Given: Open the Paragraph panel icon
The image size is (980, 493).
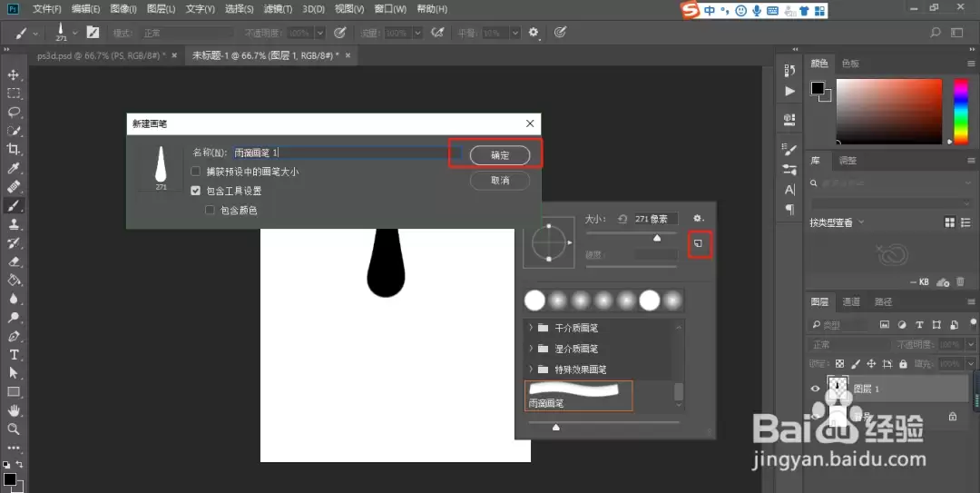Looking at the screenshot, I should click(x=789, y=210).
